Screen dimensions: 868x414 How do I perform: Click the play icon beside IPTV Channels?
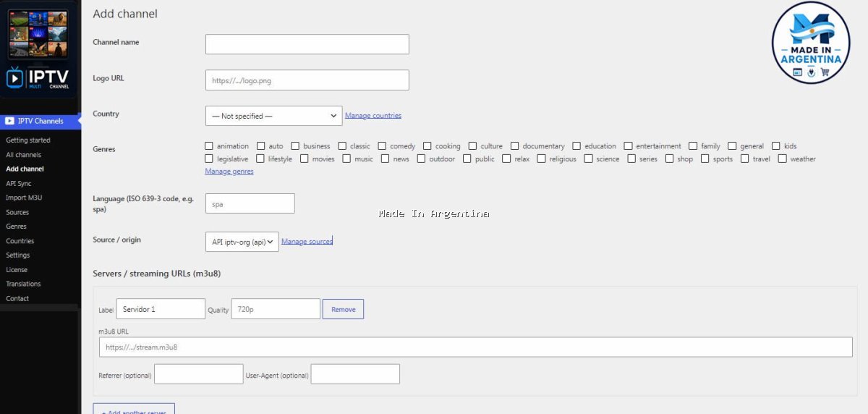pos(10,121)
